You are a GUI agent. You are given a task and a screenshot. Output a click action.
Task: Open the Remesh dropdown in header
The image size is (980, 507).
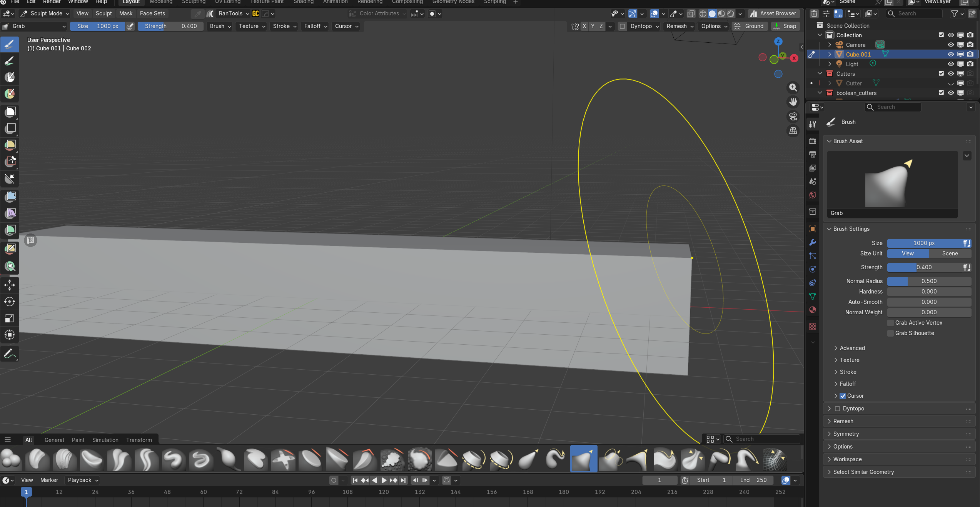[x=680, y=26]
